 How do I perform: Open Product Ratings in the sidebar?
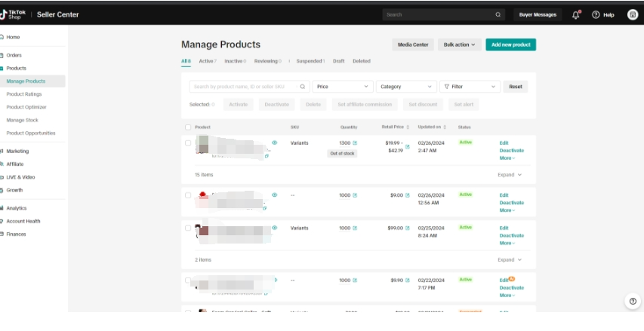click(x=24, y=94)
